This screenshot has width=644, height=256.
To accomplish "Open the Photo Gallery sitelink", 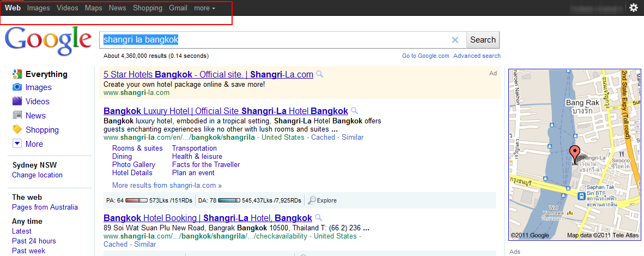I will pos(133,165).
